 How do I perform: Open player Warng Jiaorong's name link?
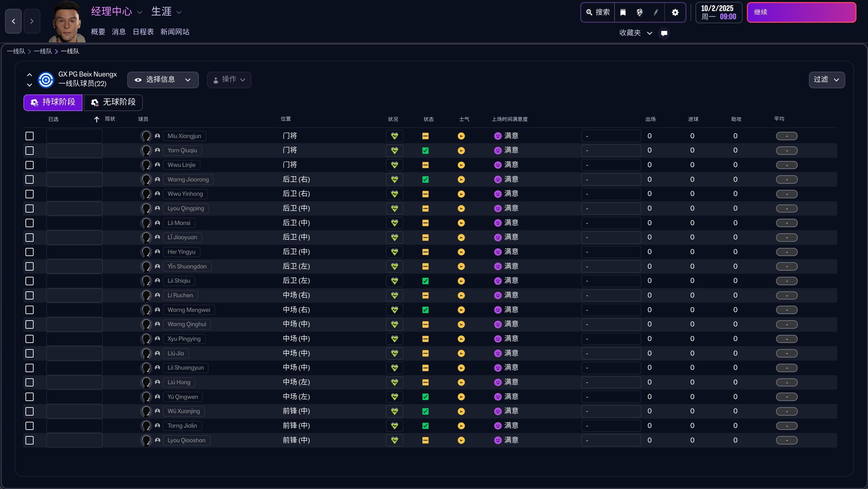[188, 180]
